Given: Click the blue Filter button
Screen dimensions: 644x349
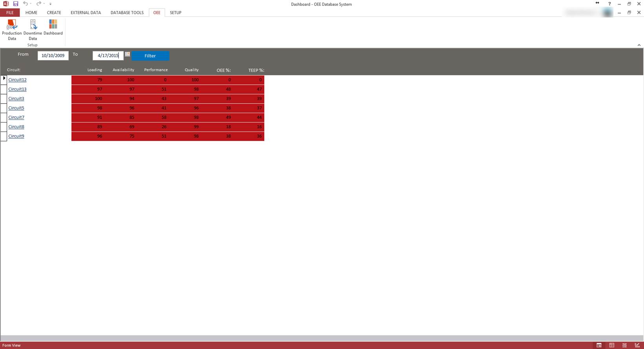Looking at the screenshot, I should pos(150,56).
